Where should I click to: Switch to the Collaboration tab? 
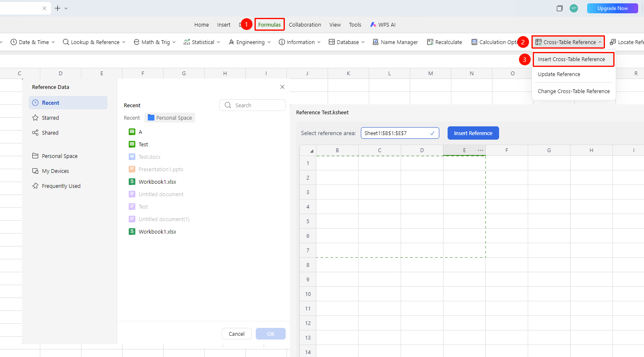[x=305, y=25]
